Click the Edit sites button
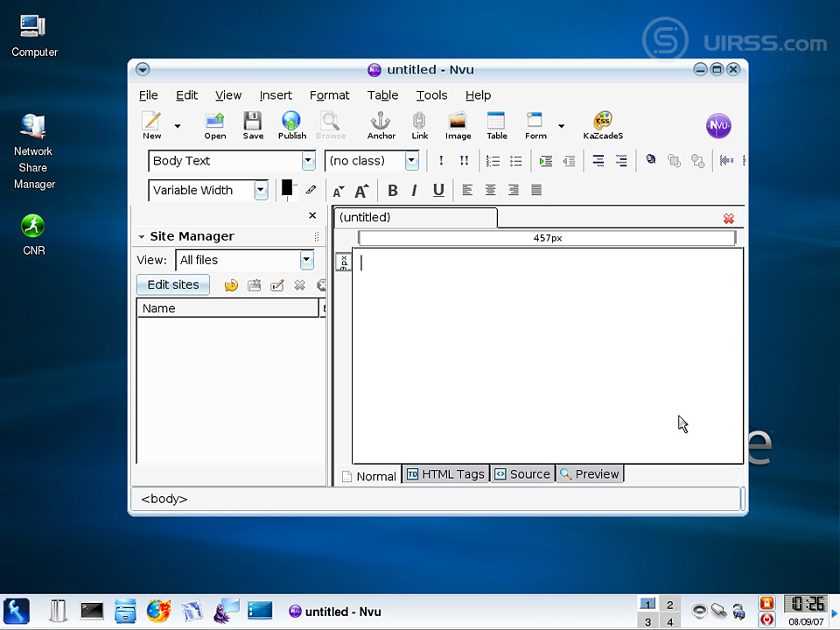The width and height of the screenshot is (840, 630). point(173,284)
